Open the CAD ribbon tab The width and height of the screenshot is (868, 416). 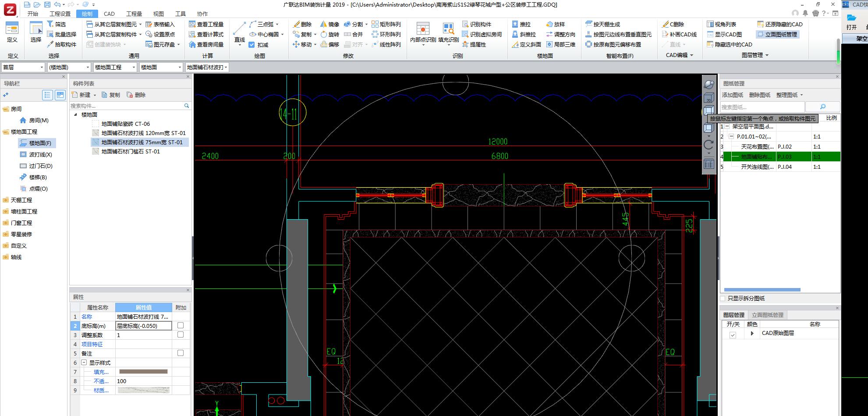(109, 14)
